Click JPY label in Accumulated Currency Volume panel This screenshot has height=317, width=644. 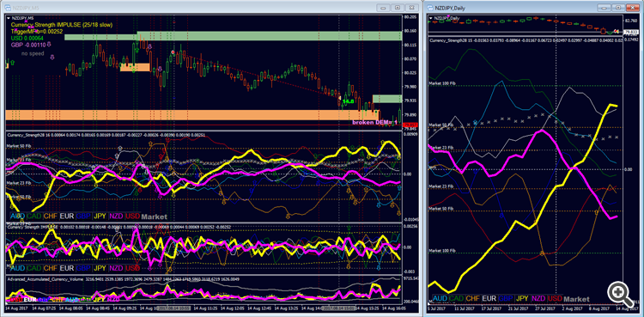point(100,299)
